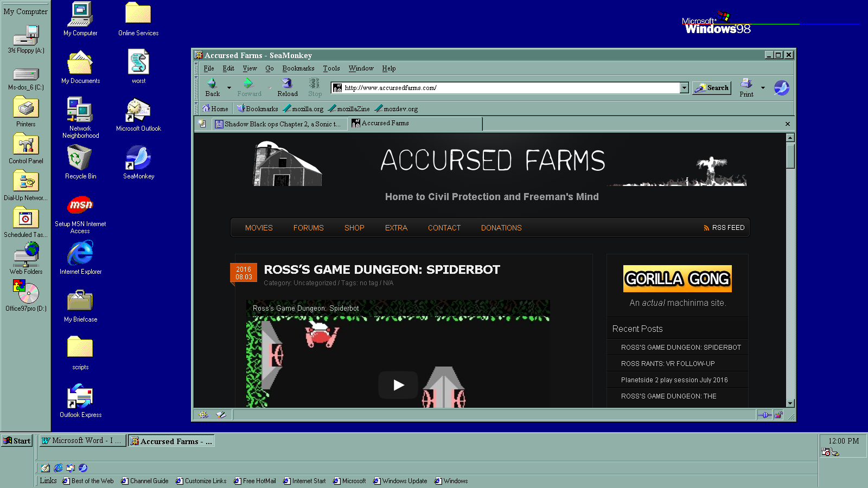Open the Forward button history dropdown arrow
Viewport: 868px width, 488px height.
[269, 87]
